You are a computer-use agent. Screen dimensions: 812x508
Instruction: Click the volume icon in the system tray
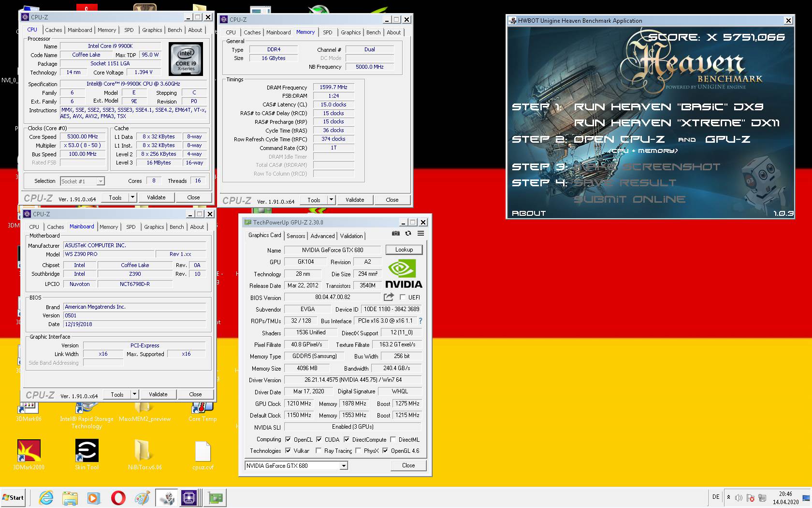739,498
